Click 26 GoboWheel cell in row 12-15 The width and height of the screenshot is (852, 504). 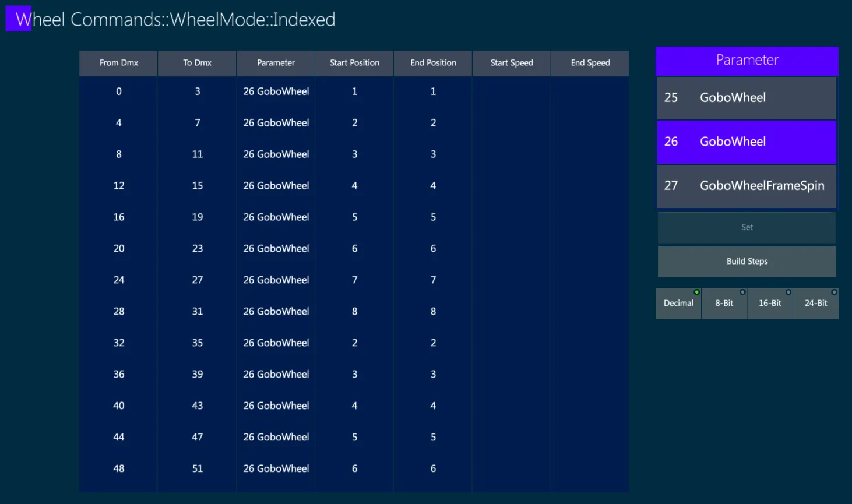pos(276,186)
